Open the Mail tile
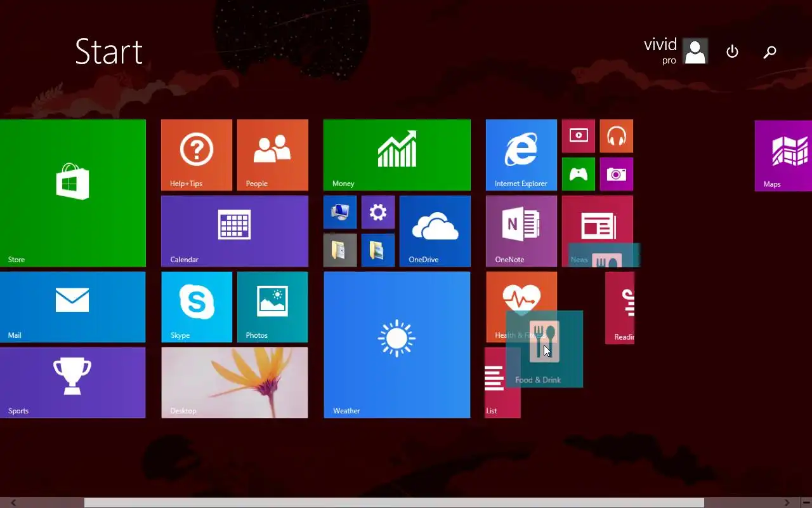Viewport: 812px width, 508px height. point(73,307)
